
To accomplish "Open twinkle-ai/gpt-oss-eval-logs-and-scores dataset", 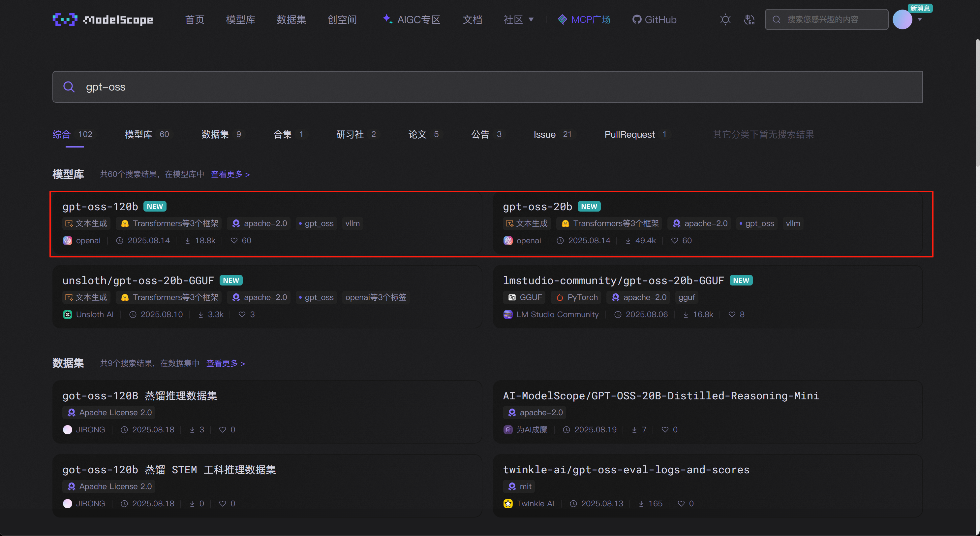I will click(626, 470).
